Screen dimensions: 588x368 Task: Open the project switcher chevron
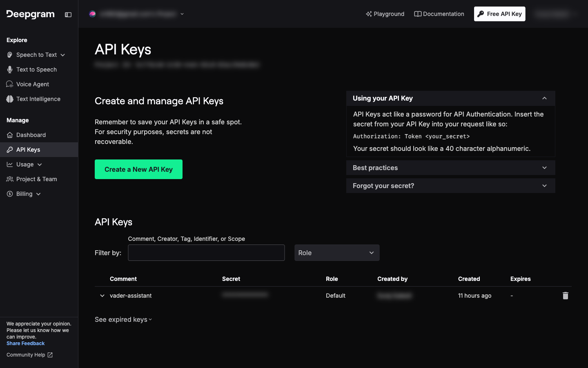pyautogui.click(x=182, y=14)
